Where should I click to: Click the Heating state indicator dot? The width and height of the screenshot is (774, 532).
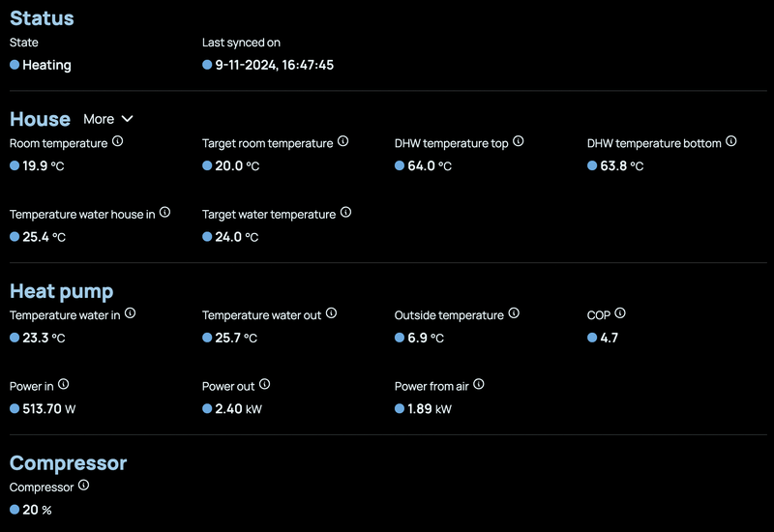15,65
